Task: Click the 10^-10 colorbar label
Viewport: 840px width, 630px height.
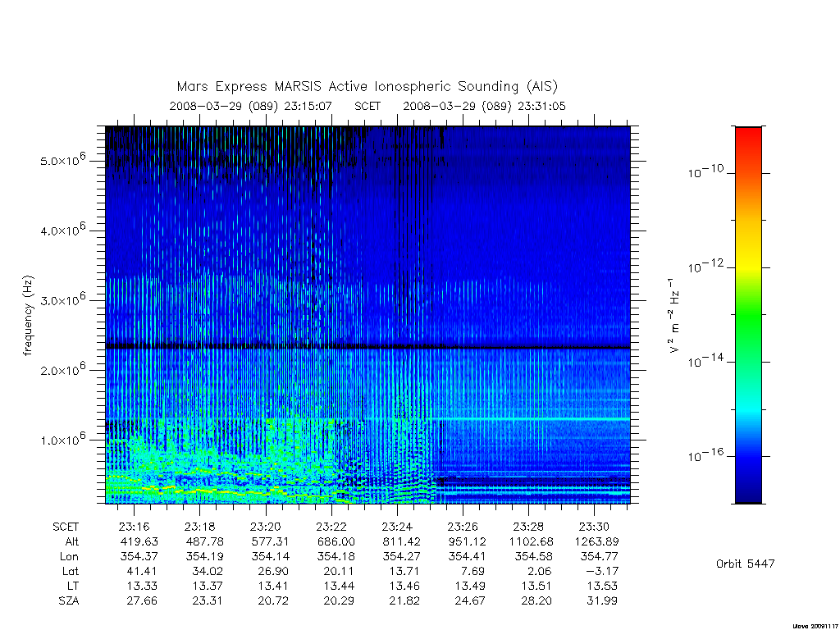Action: (705, 171)
